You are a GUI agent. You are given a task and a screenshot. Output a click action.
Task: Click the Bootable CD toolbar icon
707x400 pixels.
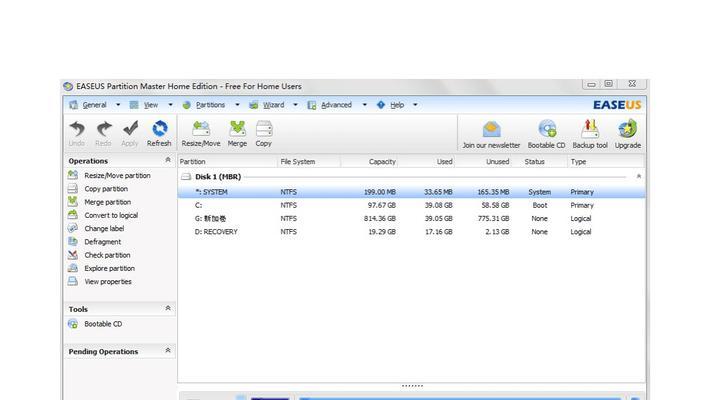pos(547,129)
